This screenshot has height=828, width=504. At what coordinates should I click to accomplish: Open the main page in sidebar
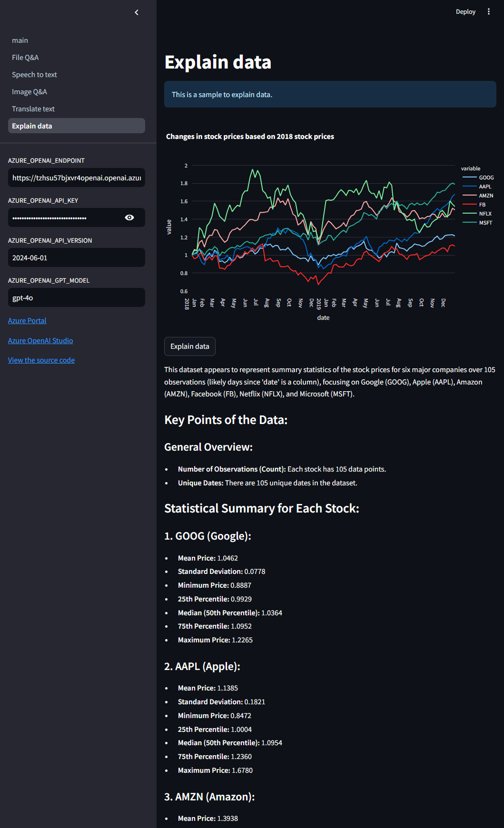point(20,40)
